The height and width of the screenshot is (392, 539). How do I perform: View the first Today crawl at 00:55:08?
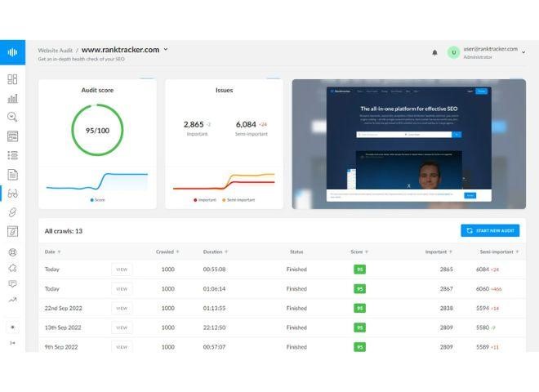122,269
